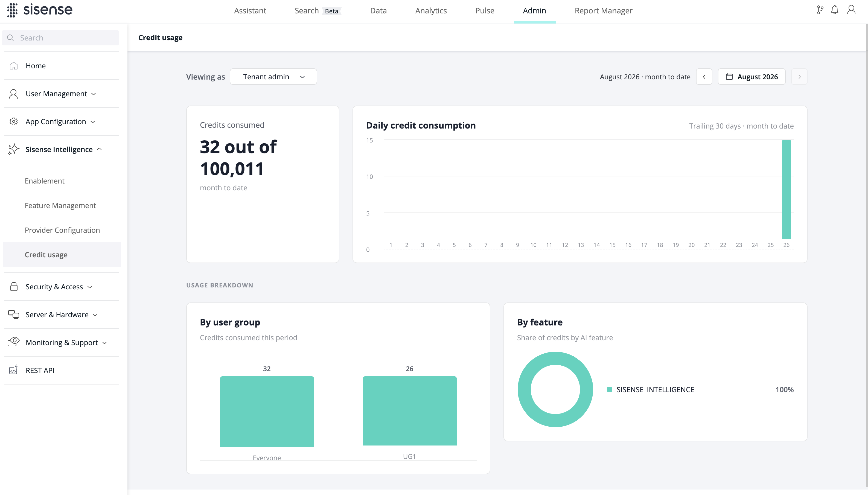This screenshot has height=495, width=868.
Task: Go to the next month arrow
Action: click(799, 77)
